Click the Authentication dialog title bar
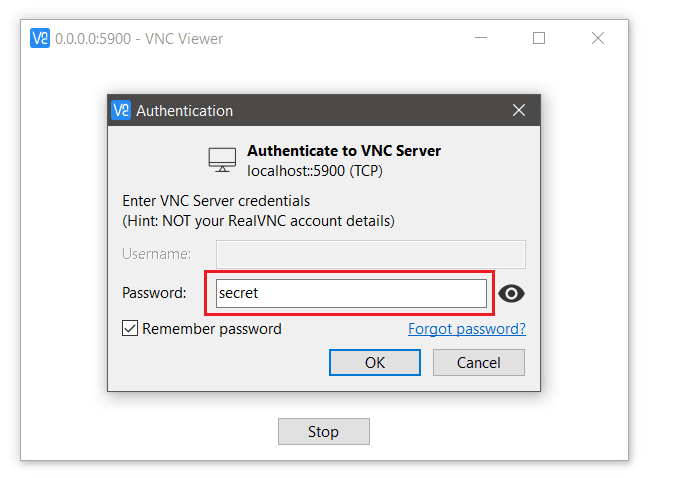 pyautogui.click(x=330, y=110)
